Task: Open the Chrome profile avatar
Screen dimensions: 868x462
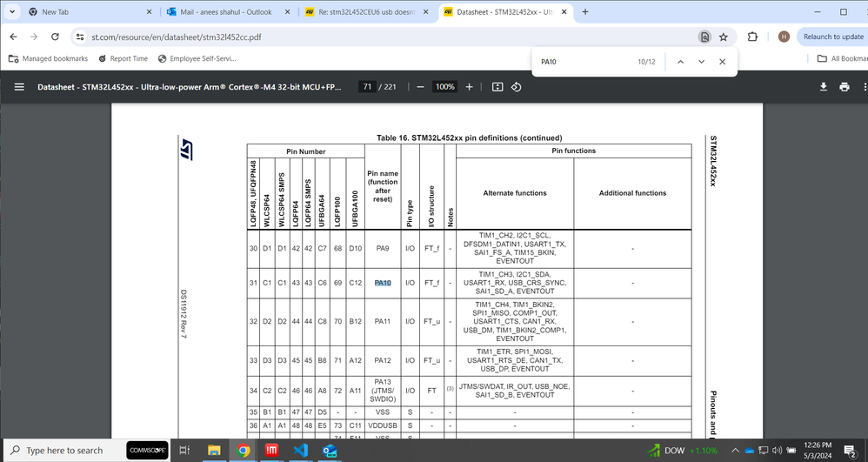Action: tap(784, 37)
